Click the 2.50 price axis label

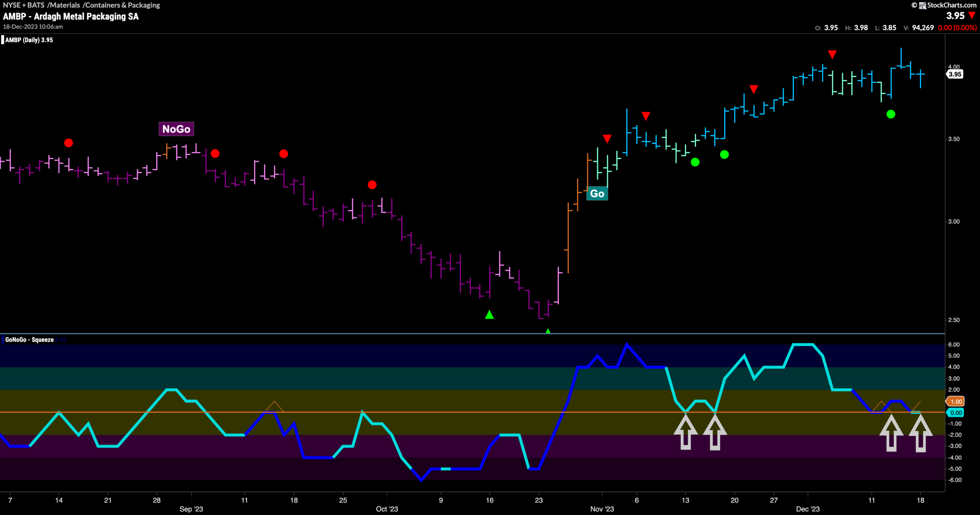(954, 320)
